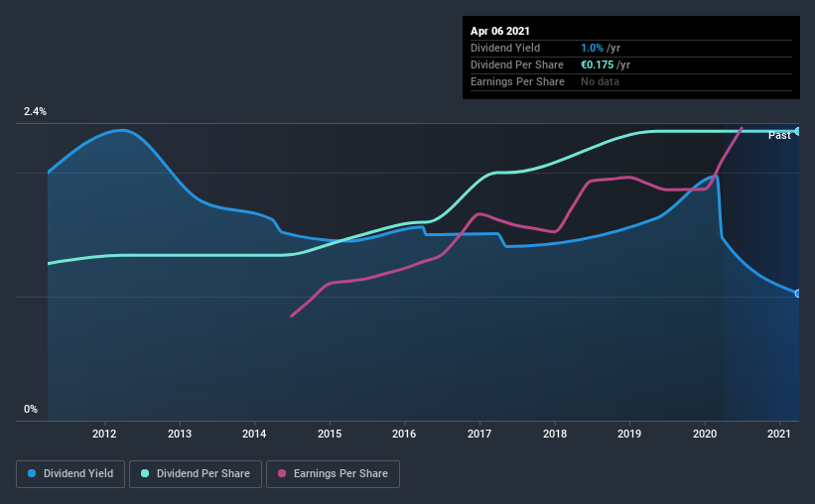815x504 pixels.
Task: Click the Earnings Per Share label in tooltip
Action: (517, 81)
